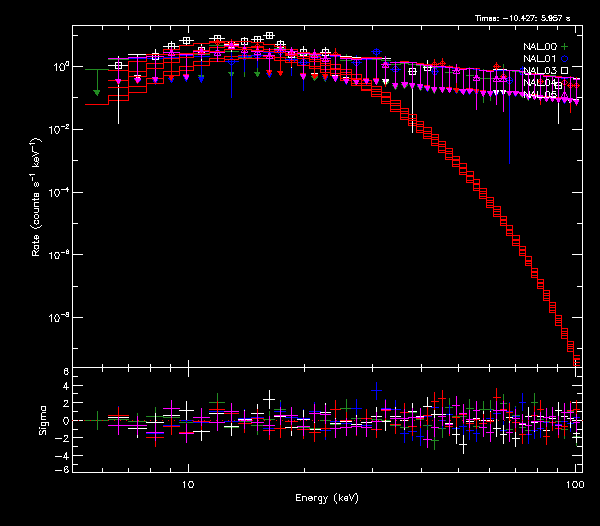
Task: Click the white square marker beside NAI_03
Action: click(x=564, y=70)
